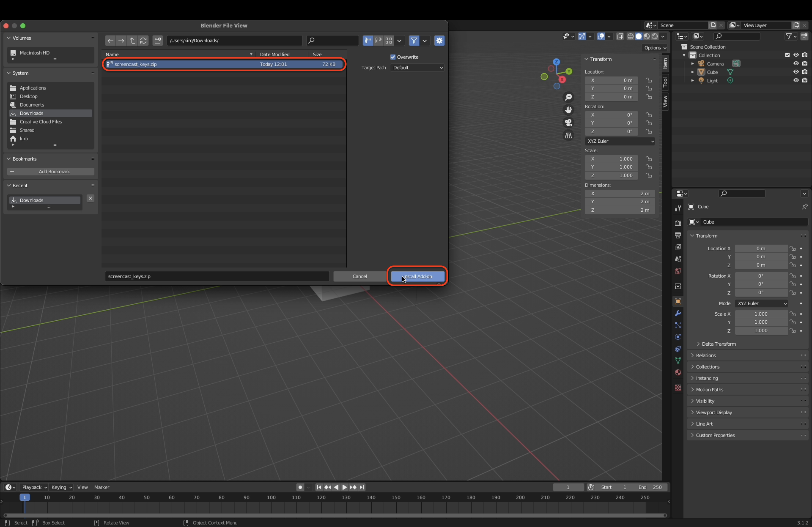Switch to horizontal list display

coord(378,41)
